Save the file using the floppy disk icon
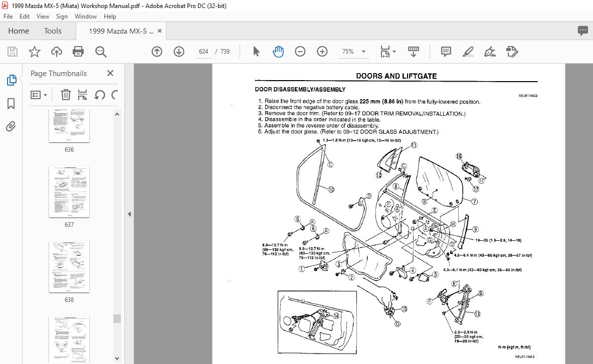Screen dimensions: 593x364 point(13,52)
